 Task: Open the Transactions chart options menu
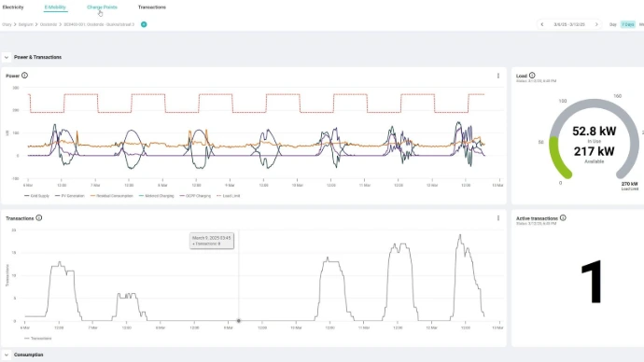(x=498, y=218)
